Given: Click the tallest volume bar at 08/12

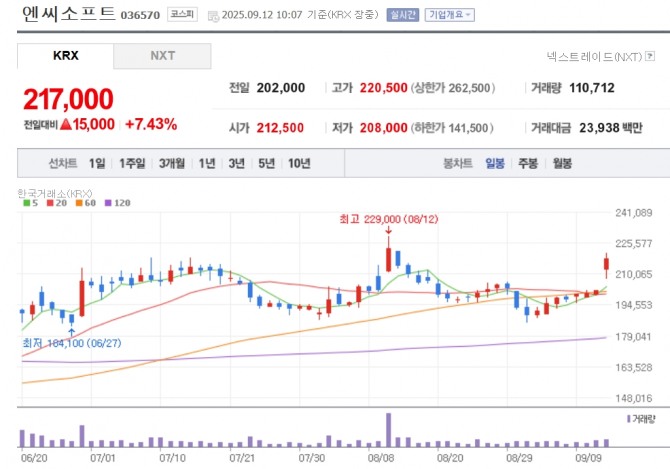Looking at the screenshot, I should point(388,430).
